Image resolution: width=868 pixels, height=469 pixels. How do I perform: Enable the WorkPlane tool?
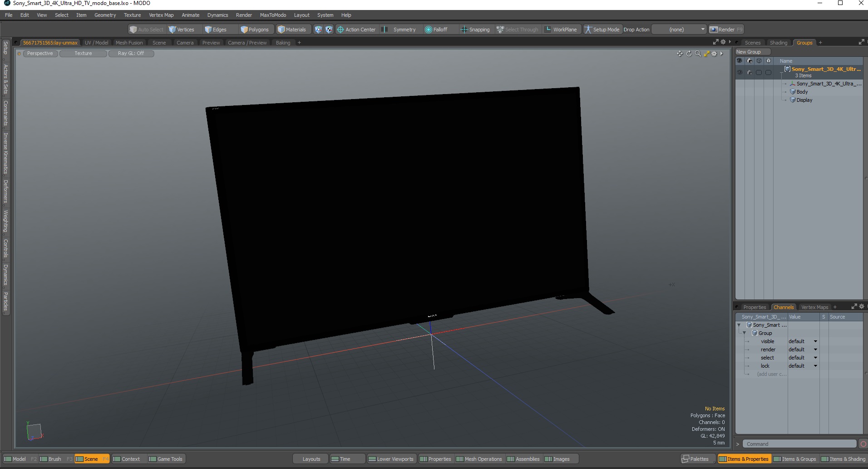[561, 30]
